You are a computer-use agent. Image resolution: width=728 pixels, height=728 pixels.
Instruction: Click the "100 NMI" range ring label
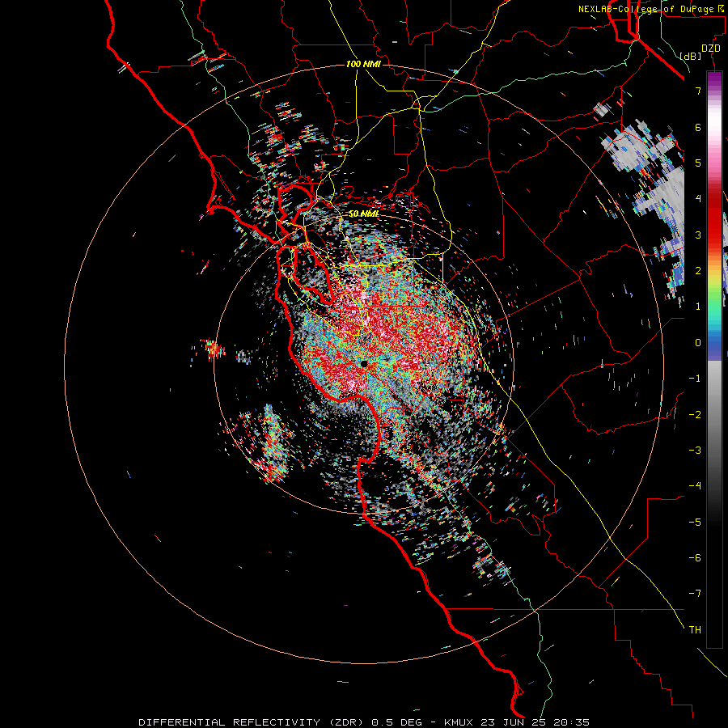click(363, 64)
